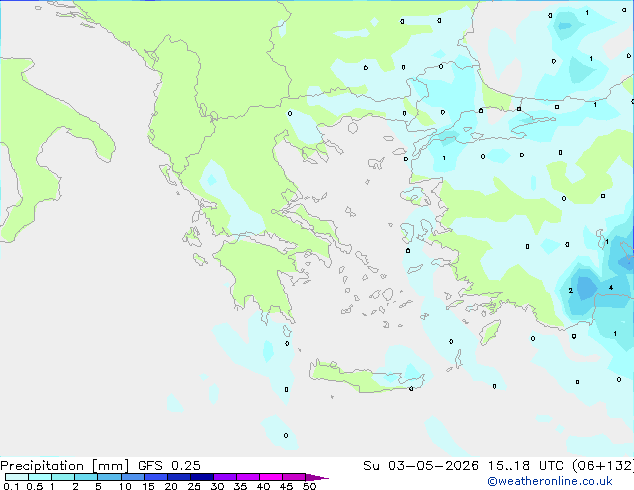Click the '0.1' legend scale label
This screenshot has height=490, width=634.
click(x=11, y=486)
